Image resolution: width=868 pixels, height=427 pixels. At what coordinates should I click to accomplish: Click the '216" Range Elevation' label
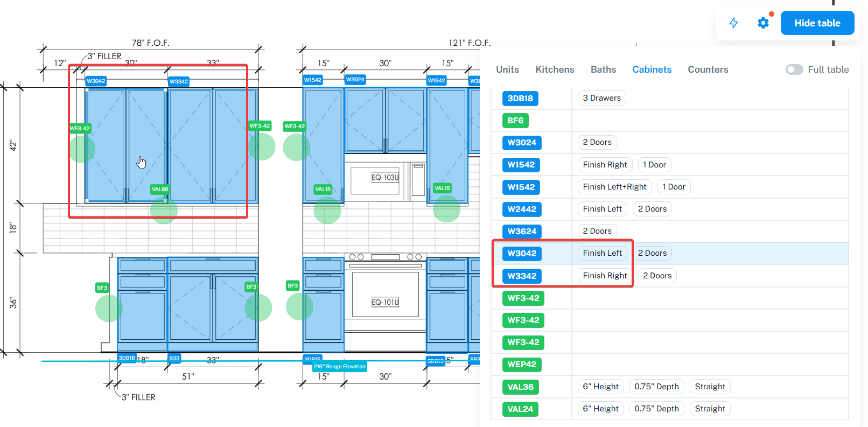[x=340, y=367]
